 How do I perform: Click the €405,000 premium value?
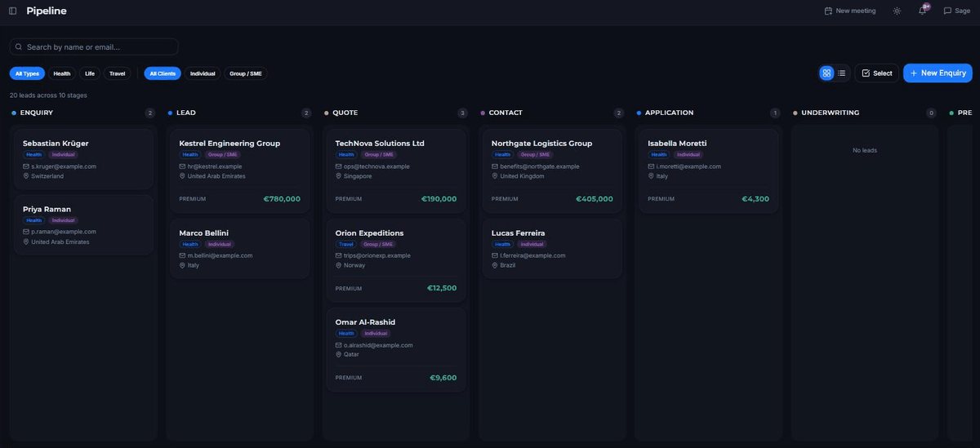pyautogui.click(x=595, y=198)
